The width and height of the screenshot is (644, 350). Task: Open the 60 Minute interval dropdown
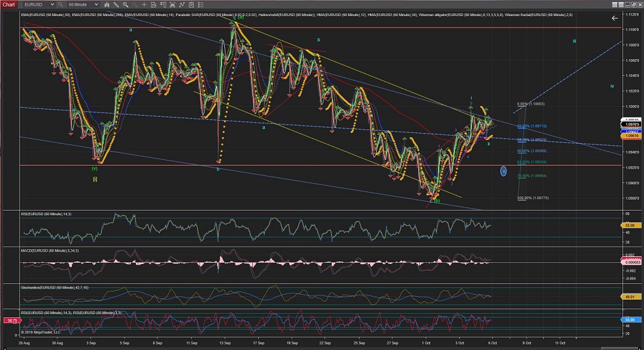(x=83, y=4)
